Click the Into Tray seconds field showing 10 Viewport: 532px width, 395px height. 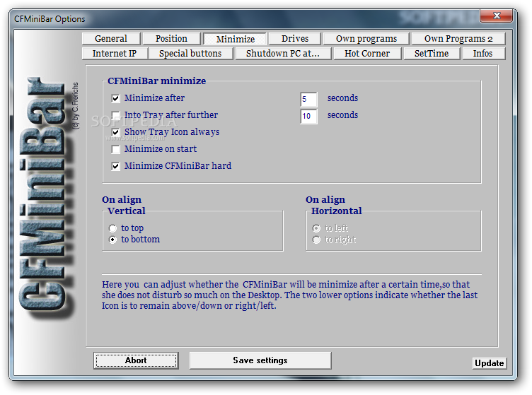[x=308, y=116]
